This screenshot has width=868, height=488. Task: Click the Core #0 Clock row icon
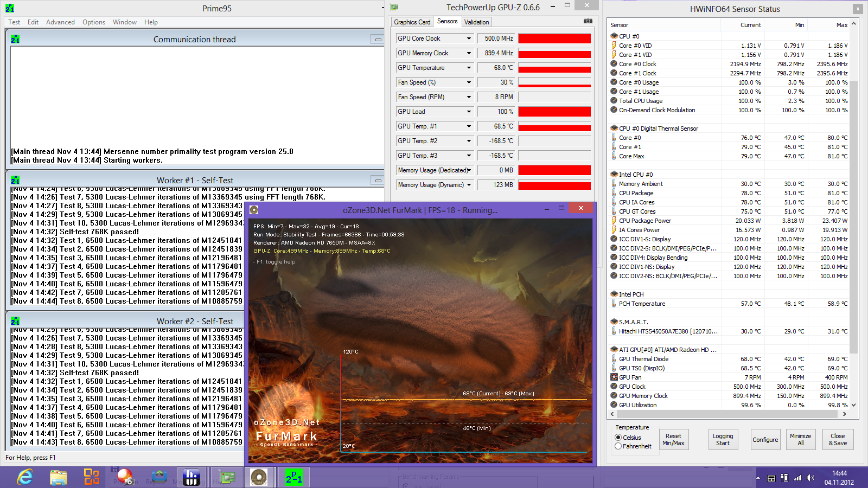point(614,64)
